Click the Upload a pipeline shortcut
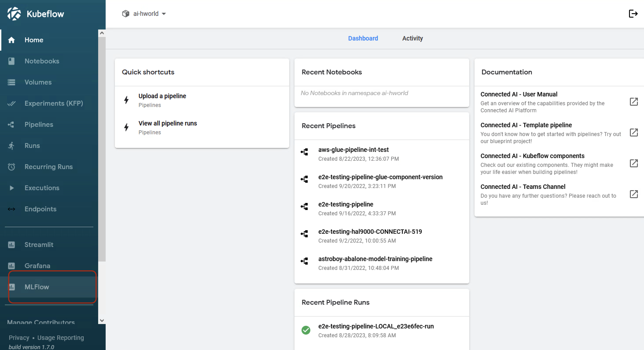This screenshot has height=350, width=644. tap(202, 100)
